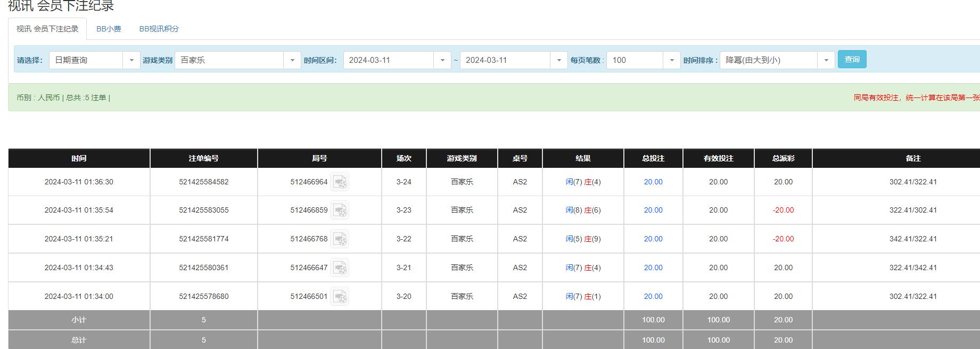This screenshot has width=980, height=349.
Task: Open total bet 20.00 link for 3-24
Action: click(x=653, y=182)
